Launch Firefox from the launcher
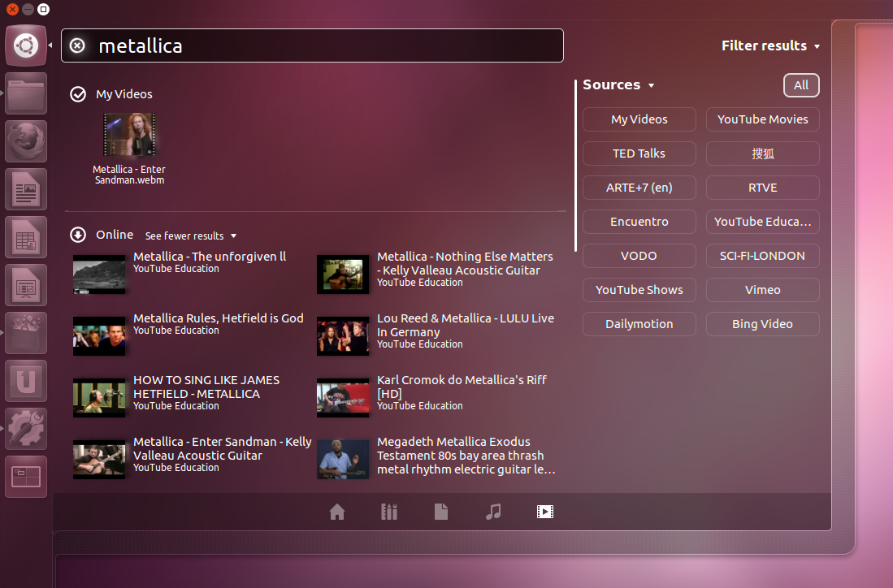 [x=26, y=142]
